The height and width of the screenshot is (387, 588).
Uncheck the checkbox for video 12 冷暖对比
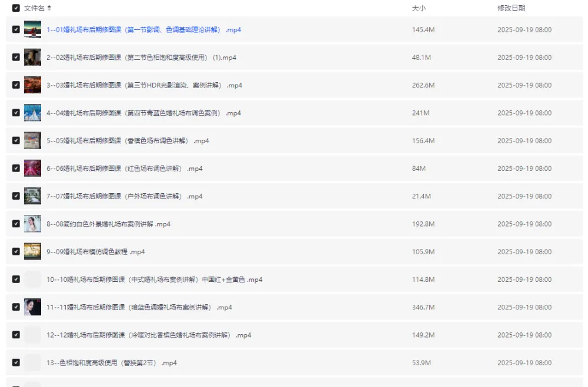16,335
